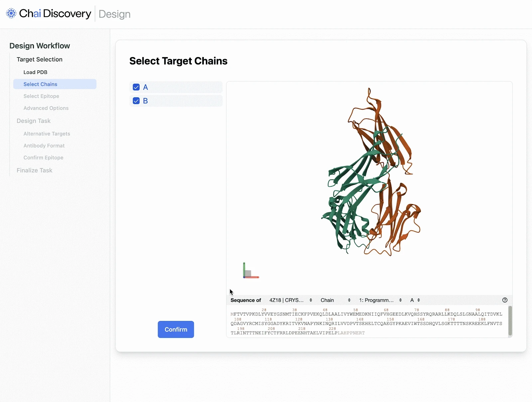Viewport: 532px width, 402px height.
Task: Select 'Load PDB' in the workflow sidebar
Action: (x=35, y=72)
